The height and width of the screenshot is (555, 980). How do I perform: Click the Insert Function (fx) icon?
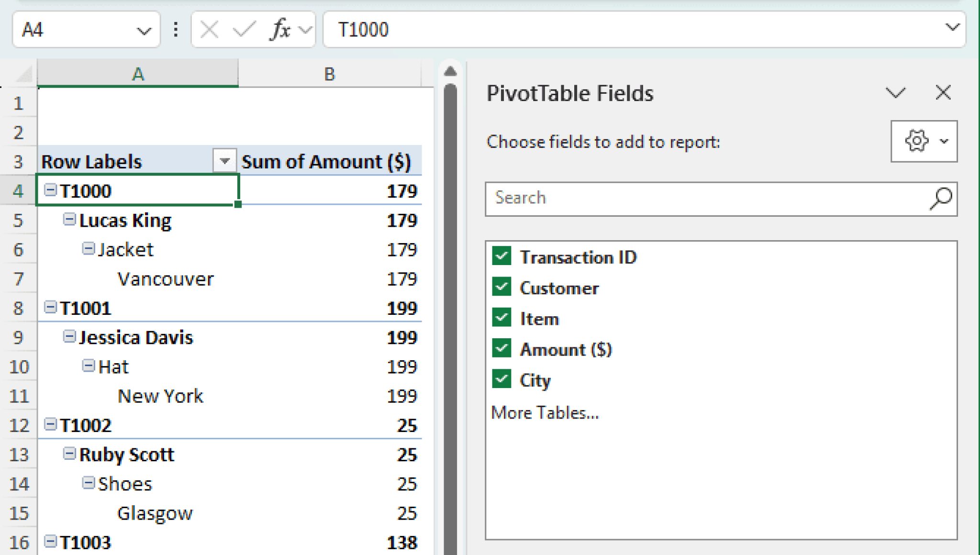coord(281,30)
